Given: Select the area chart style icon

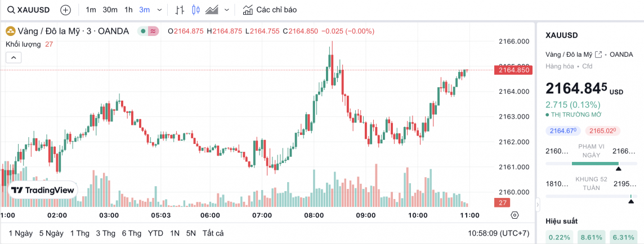Looking at the screenshot, I should (212, 10).
